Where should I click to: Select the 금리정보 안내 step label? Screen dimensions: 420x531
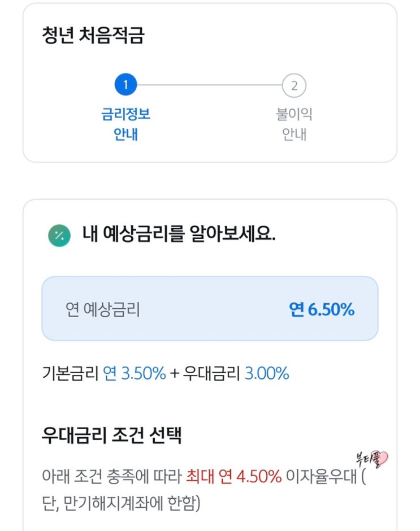(125, 124)
